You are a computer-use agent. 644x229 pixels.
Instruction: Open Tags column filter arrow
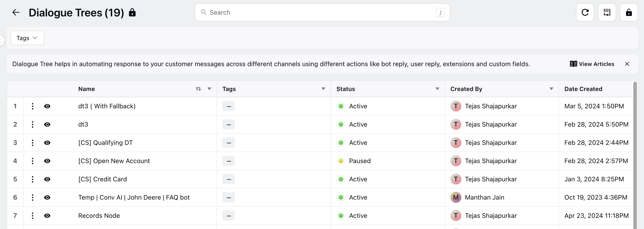click(323, 89)
